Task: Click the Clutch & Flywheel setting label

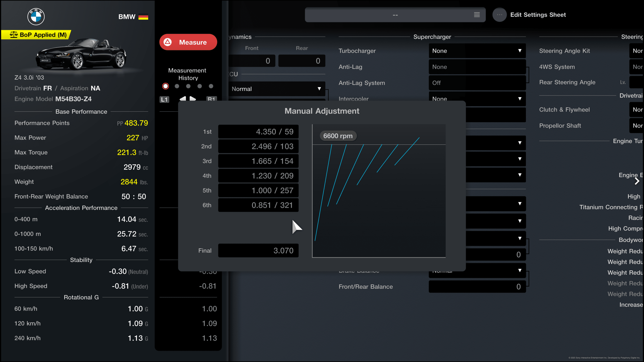Action: pyautogui.click(x=564, y=110)
